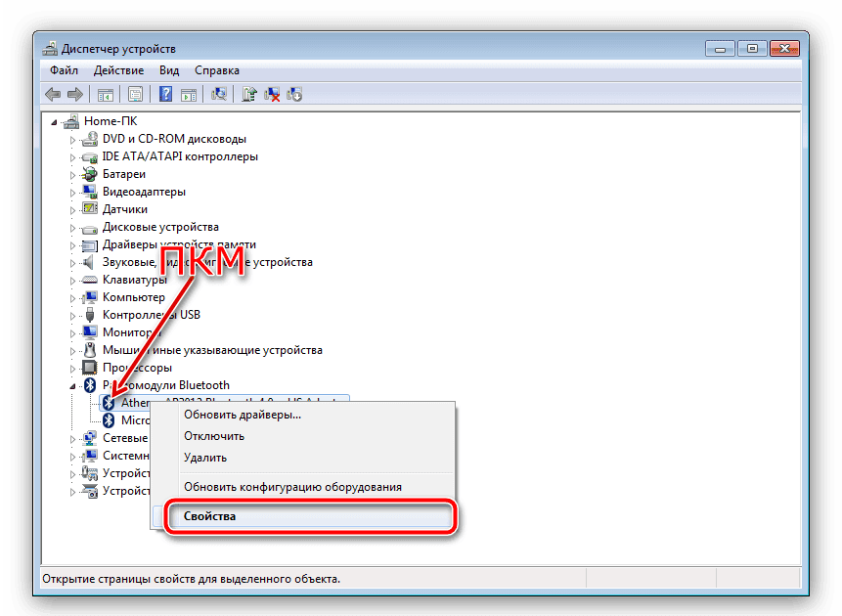The height and width of the screenshot is (616, 842).
Task: Open the Файл menu
Action: coord(64,70)
